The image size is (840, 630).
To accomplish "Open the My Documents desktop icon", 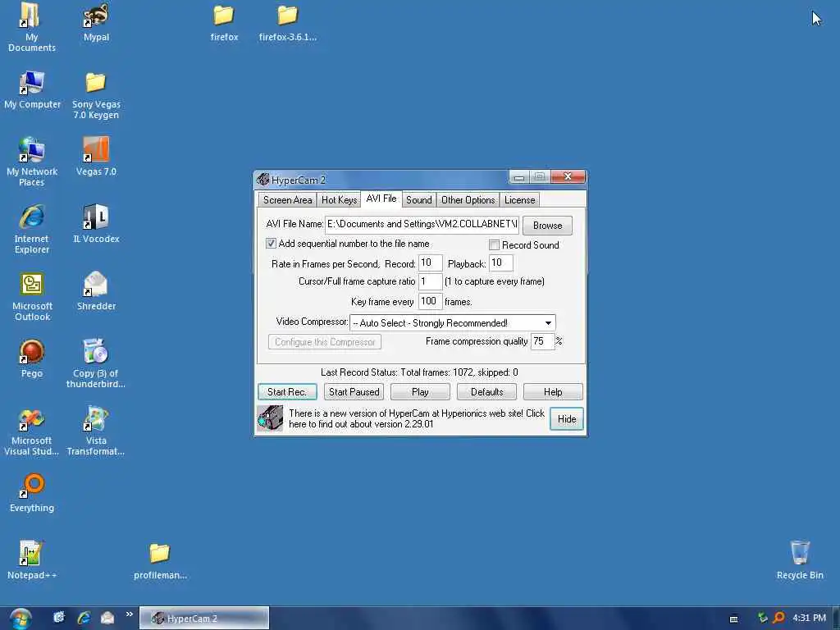I will (31, 27).
